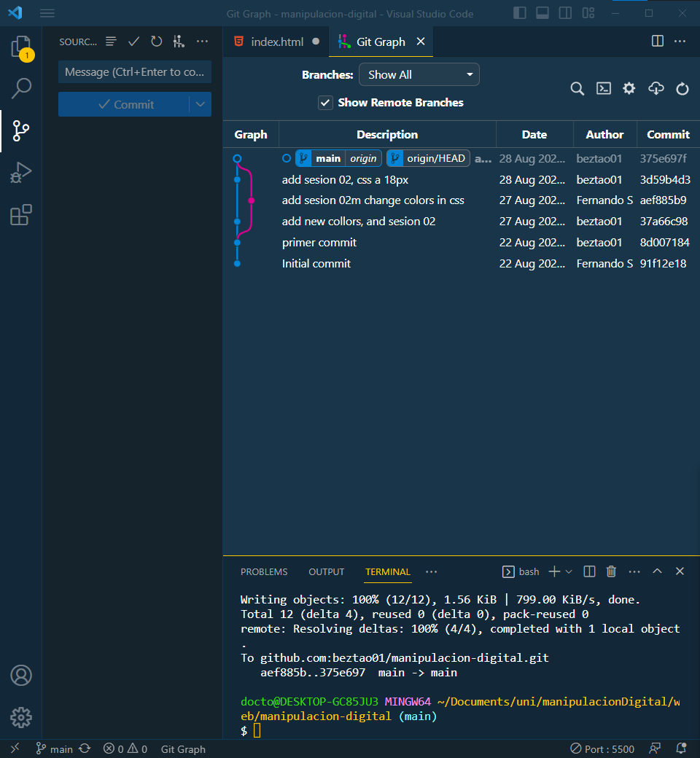Split the terminal panel

589,571
